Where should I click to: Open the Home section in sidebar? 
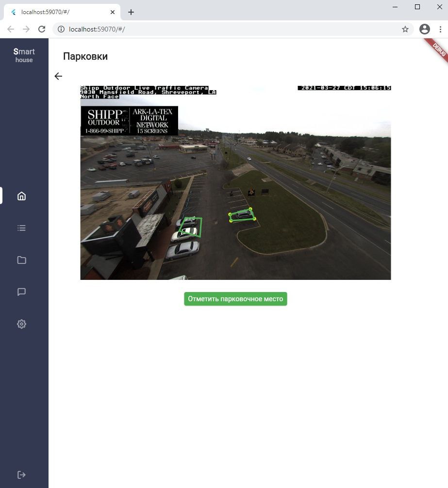21,196
